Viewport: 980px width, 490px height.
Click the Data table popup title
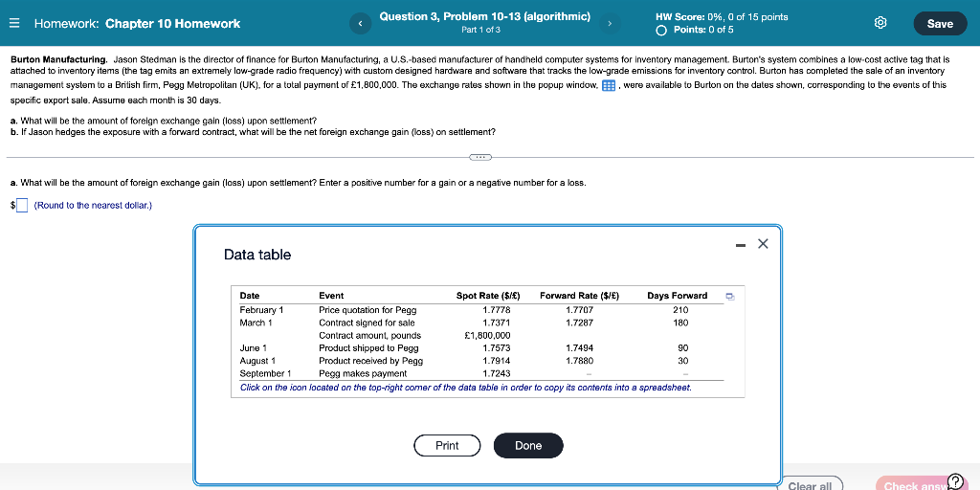(257, 255)
